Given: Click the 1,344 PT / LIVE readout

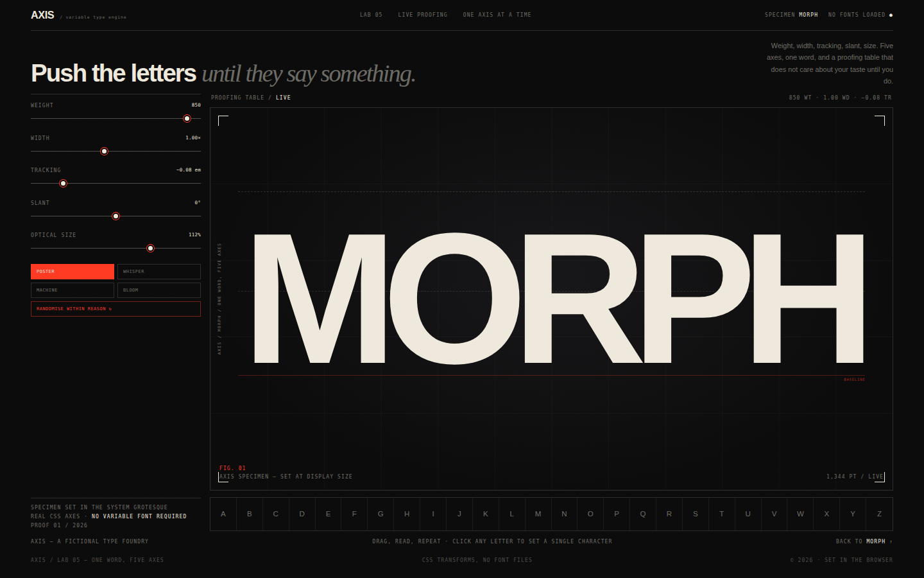Looking at the screenshot, I should (855, 477).
